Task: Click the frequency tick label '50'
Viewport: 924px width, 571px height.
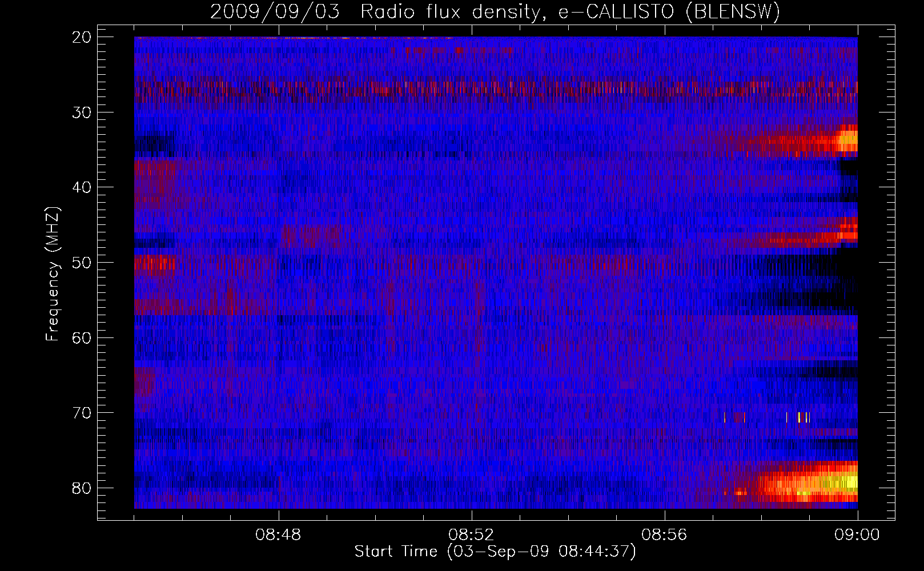Action: click(82, 263)
